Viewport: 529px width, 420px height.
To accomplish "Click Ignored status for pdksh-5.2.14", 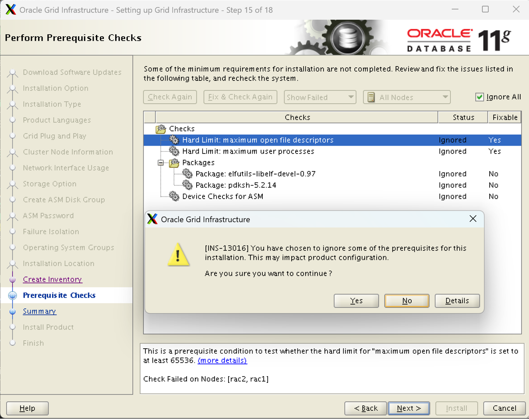I will (x=452, y=185).
